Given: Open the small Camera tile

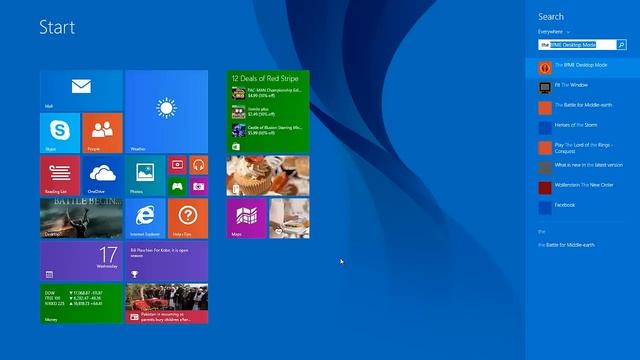Looking at the screenshot, I should click(198, 186).
